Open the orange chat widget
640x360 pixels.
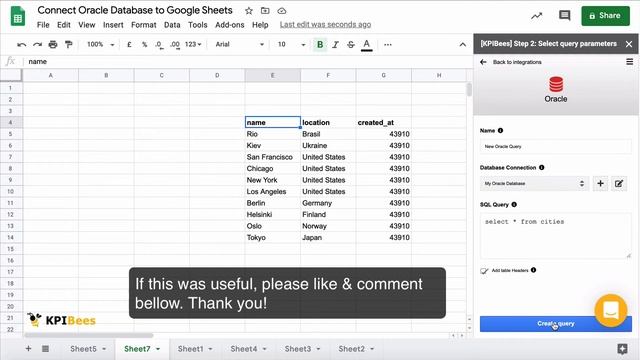611,311
